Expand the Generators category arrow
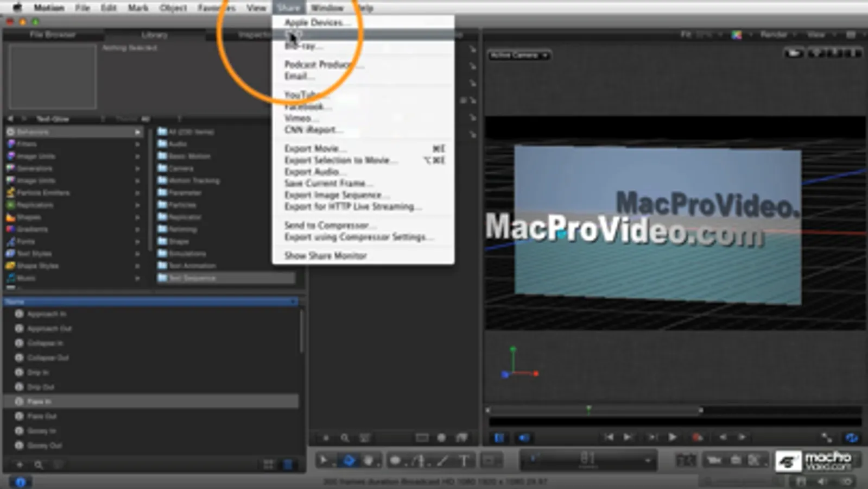 tap(137, 168)
